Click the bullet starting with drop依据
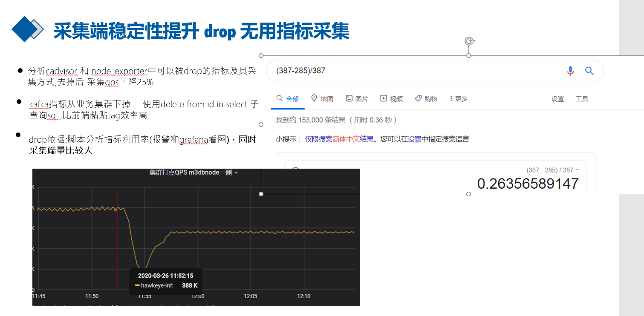 pyautogui.click(x=142, y=145)
